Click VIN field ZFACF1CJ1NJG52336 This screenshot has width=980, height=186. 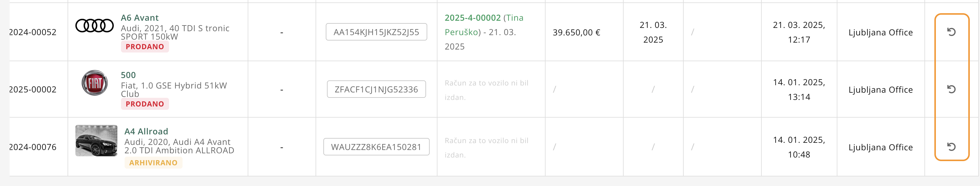[x=376, y=89]
